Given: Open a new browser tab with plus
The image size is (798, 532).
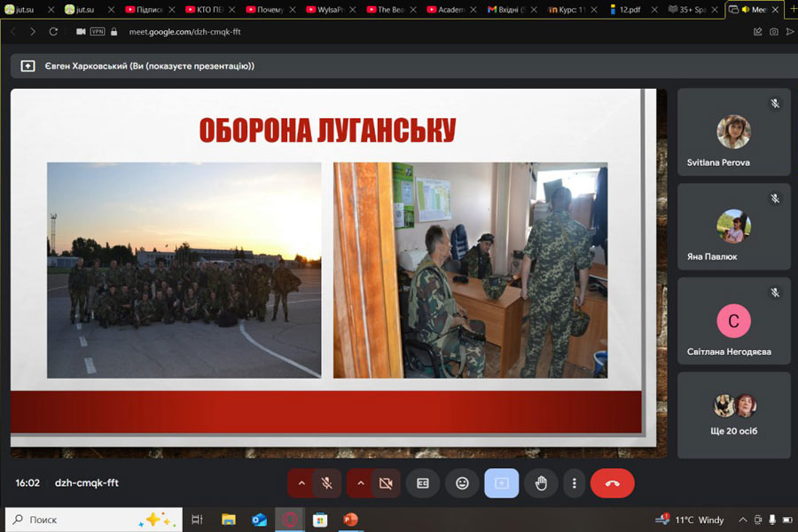Looking at the screenshot, I should [x=792, y=9].
